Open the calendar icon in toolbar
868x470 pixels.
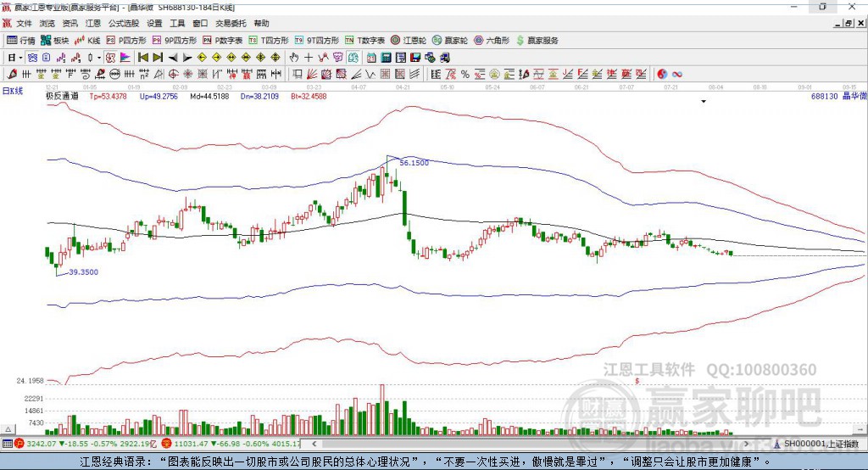[x=371, y=58]
